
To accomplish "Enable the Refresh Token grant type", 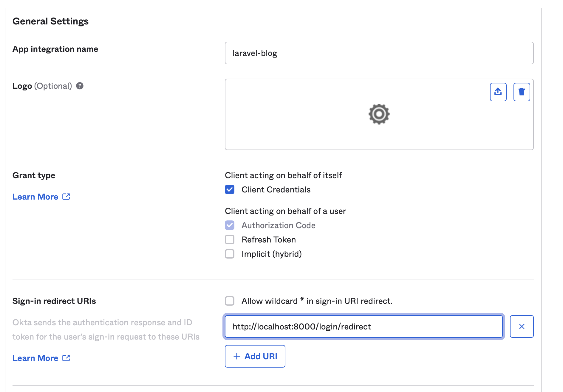I will pos(230,239).
